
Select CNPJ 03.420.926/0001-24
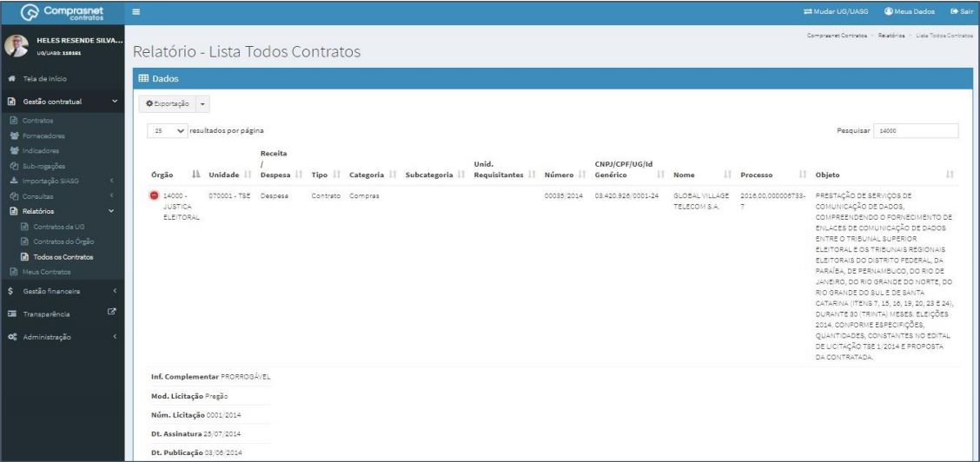[626, 196]
